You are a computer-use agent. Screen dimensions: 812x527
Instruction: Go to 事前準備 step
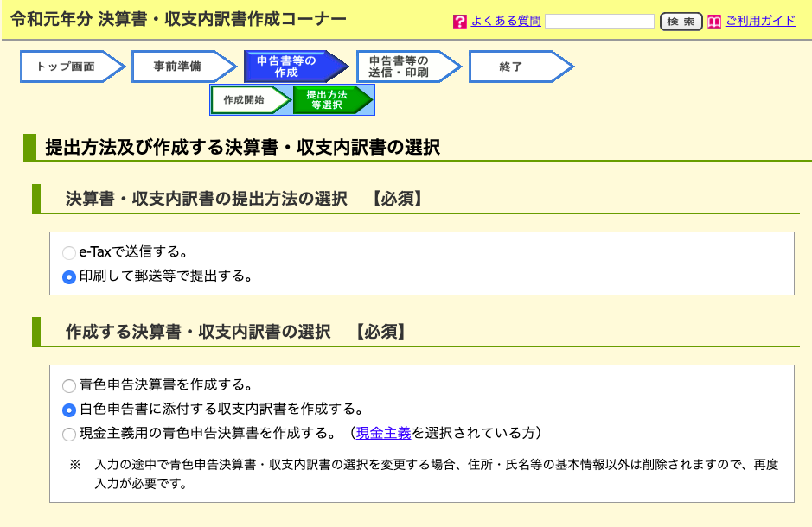point(184,67)
